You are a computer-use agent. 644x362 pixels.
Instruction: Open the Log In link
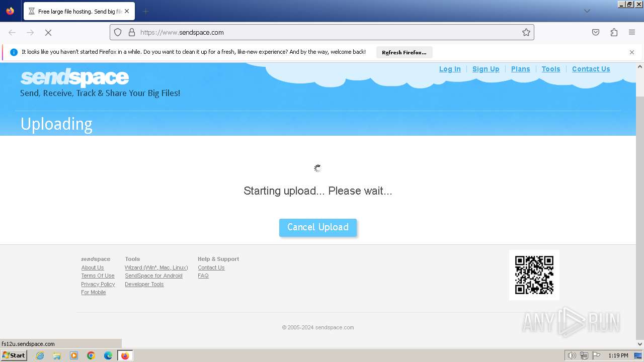tap(450, 69)
